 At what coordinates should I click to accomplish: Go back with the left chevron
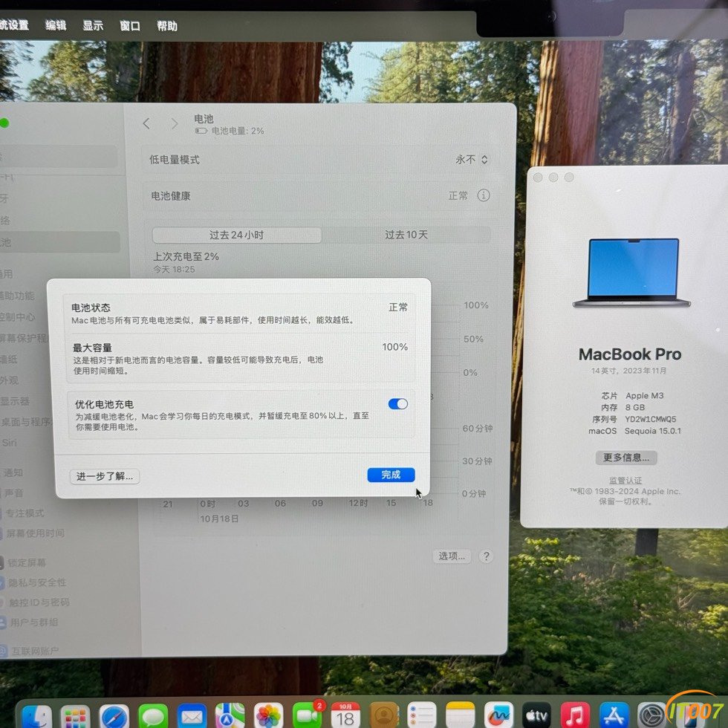click(x=146, y=123)
